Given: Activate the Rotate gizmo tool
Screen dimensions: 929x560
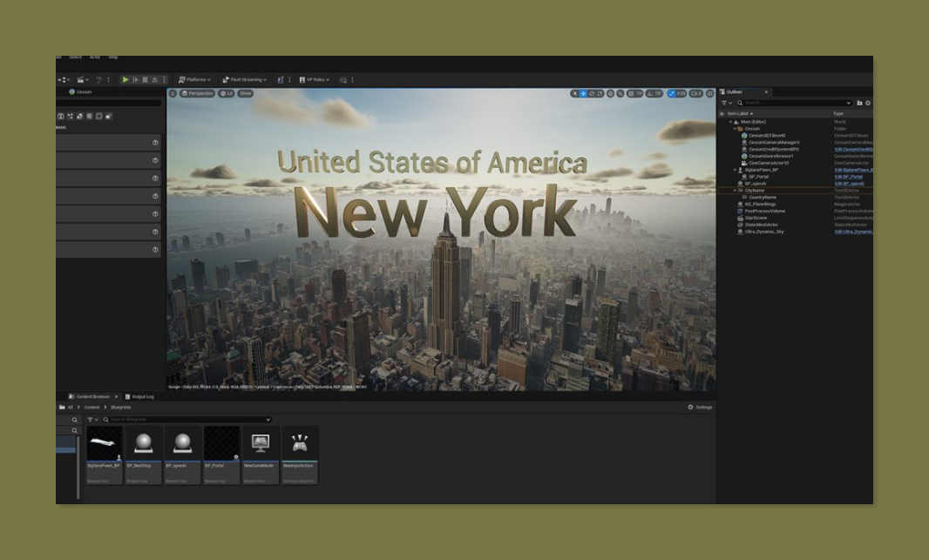Looking at the screenshot, I should pos(591,93).
